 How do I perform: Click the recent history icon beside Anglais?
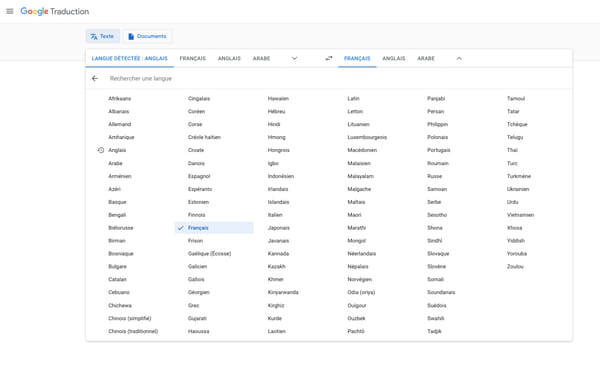101,150
